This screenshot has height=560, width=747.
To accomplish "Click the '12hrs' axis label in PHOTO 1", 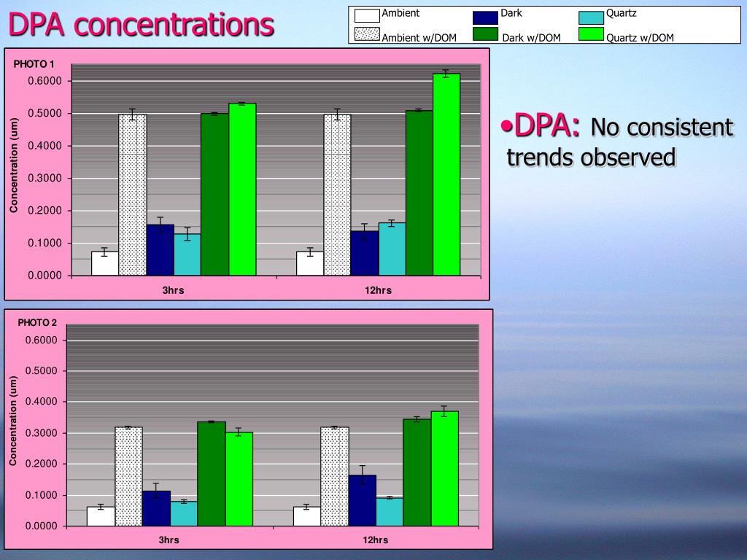I will pos(379,290).
